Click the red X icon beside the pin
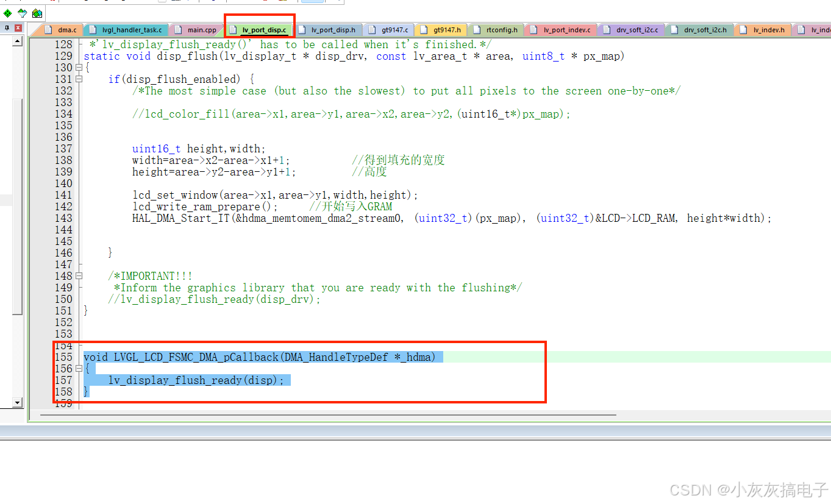The width and height of the screenshot is (831, 504). [17, 28]
